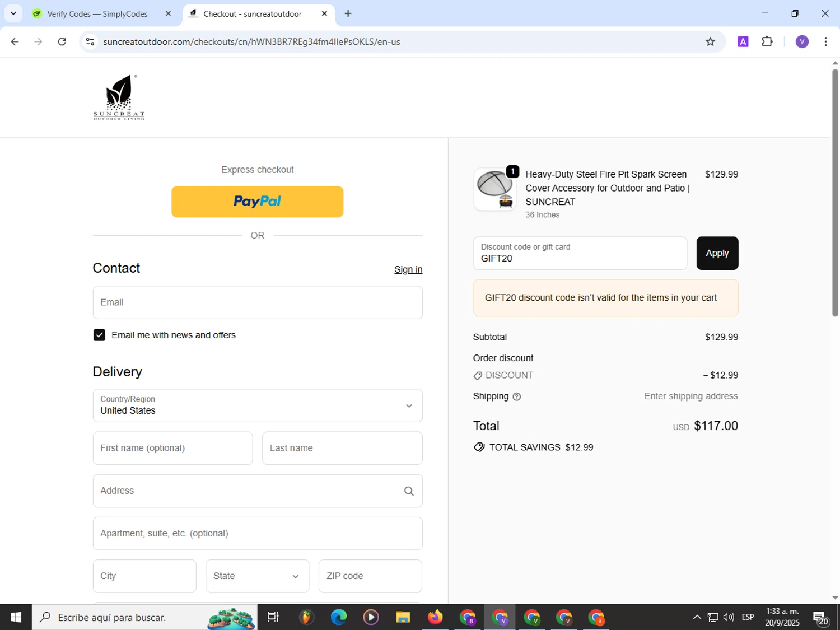Click the Total amount $117.00
The width and height of the screenshot is (840, 630).
tap(716, 426)
